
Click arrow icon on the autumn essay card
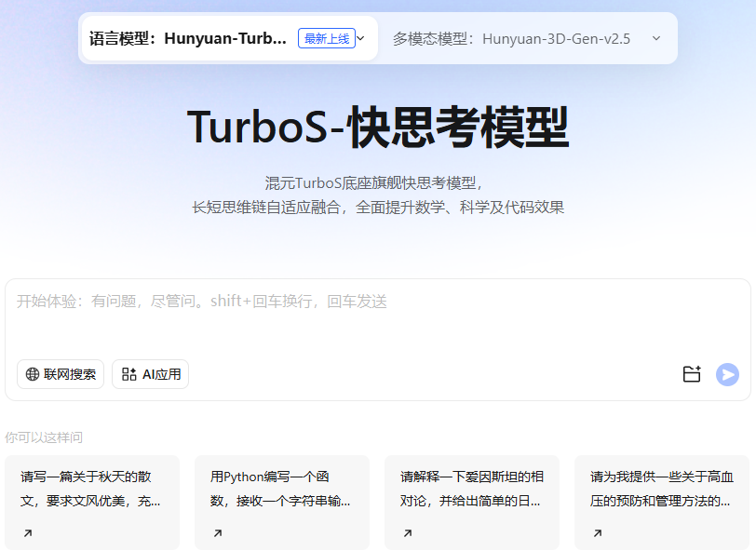click(28, 533)
